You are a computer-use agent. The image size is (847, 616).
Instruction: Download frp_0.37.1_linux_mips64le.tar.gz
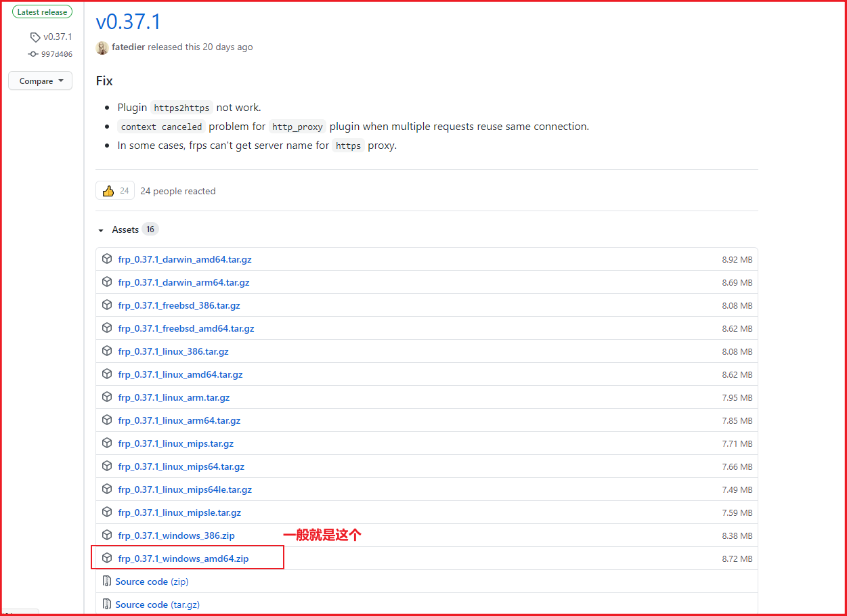[x=185, y=489]
